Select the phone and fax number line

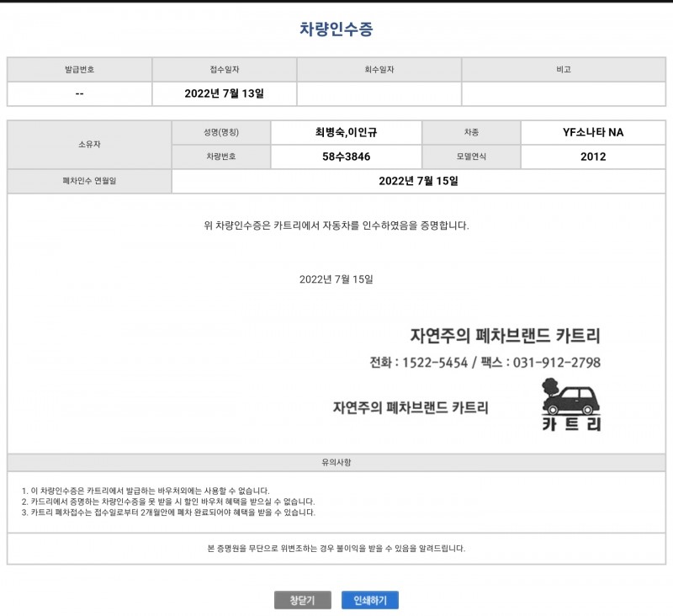click(x=485, y=363)
